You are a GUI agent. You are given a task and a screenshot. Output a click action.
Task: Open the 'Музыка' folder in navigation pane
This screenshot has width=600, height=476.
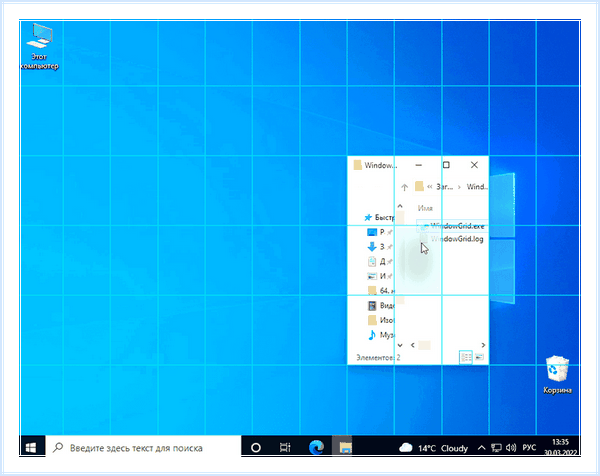click(381, 335)
